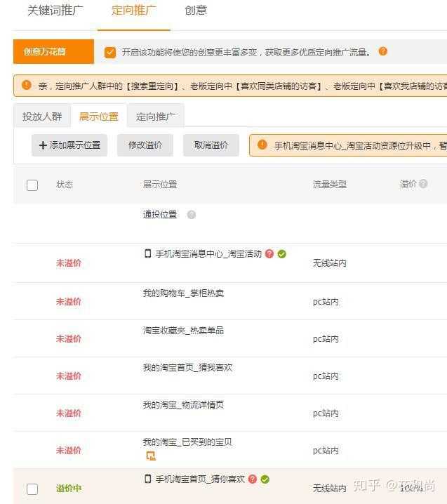Toggle the 创意万花筒 feature checkbox
Screen dimensions: 447x504
click(x=109, y=52)
